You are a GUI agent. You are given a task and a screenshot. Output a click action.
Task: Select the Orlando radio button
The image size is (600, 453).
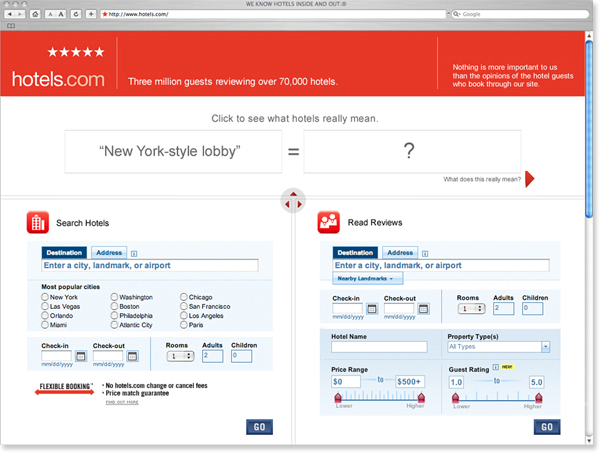45,315
